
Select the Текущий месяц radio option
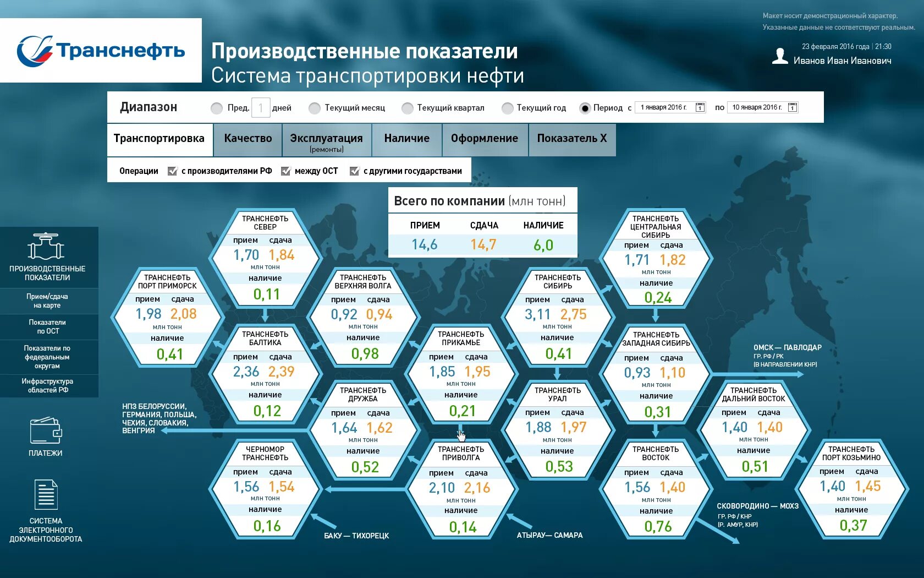point(315,108)
